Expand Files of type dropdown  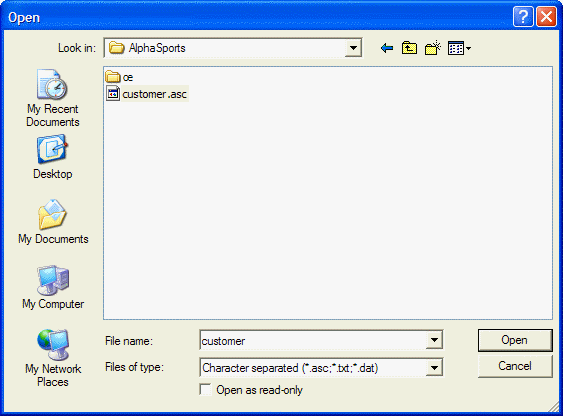434,368
